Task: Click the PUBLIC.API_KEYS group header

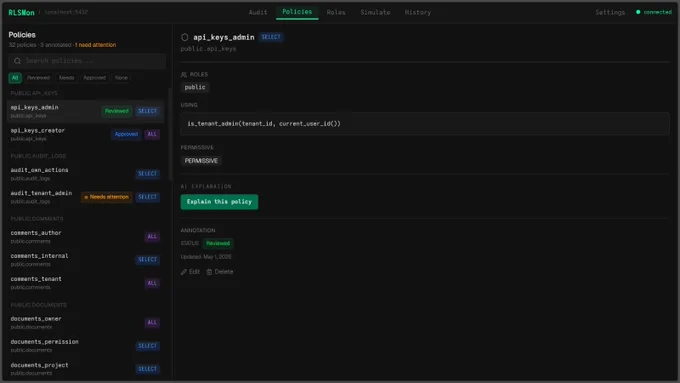Action: [x=34, y=93]
